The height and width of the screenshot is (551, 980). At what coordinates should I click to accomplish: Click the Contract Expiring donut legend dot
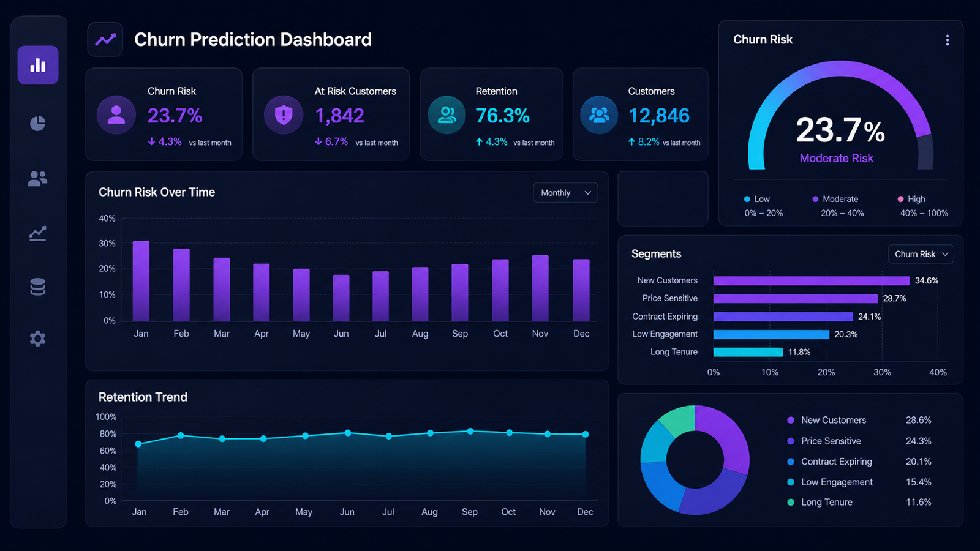coord(791,462)
